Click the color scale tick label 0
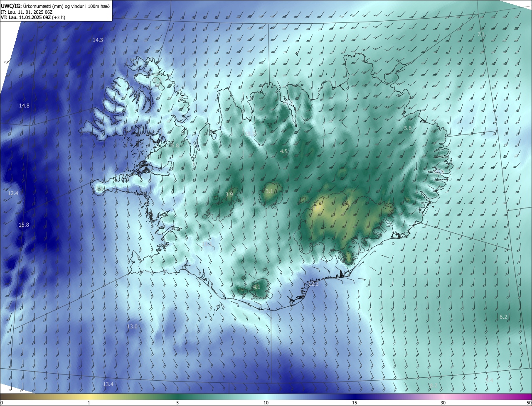The width and height of the screenshot is (532, 406). pyautogui.click(x=2, y=403)
